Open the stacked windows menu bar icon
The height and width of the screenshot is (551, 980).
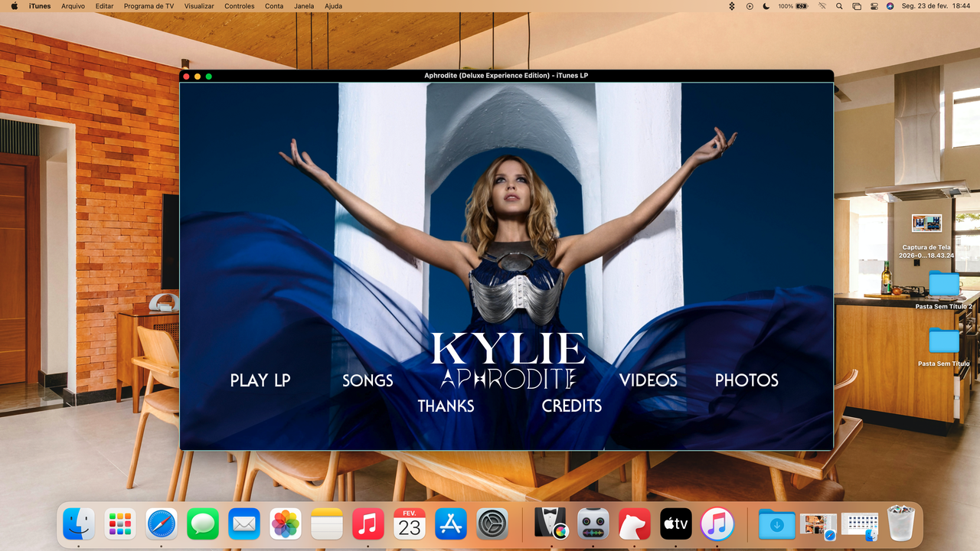tap(857, 6)
